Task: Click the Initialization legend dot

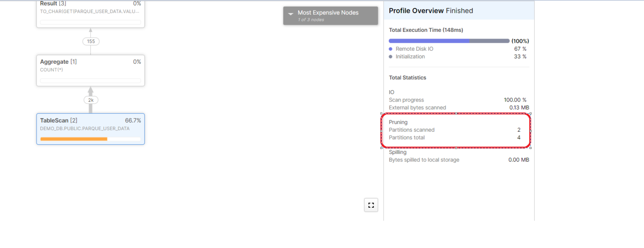Action: pyautogui.click(x=390, y=56)
